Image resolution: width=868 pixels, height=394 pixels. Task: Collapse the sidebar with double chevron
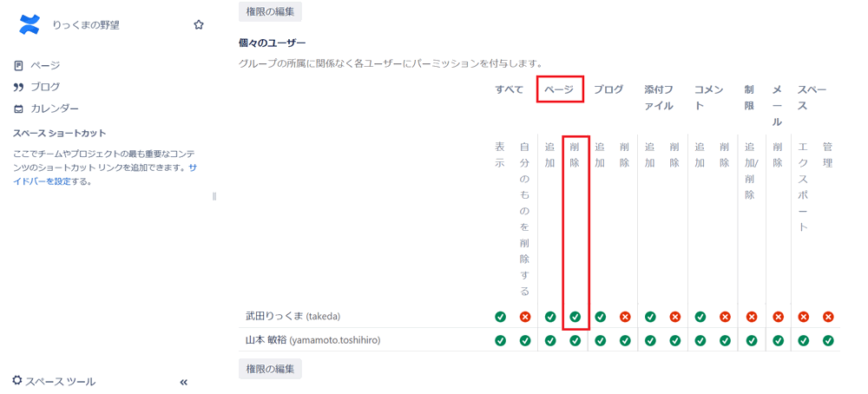184,382
